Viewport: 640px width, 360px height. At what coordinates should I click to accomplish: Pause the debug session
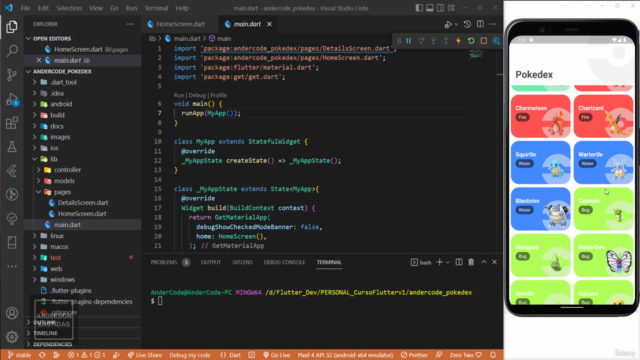[x=408, y=41]
